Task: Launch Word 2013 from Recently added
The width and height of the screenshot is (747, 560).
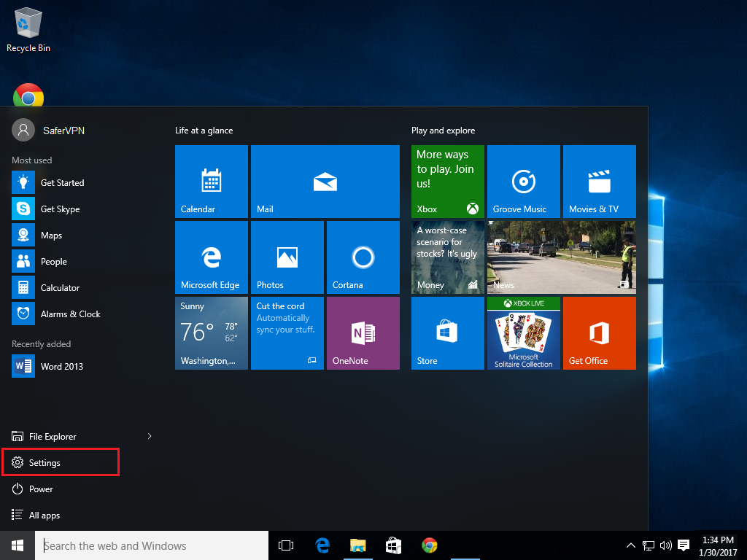Action: pos(61,366)
